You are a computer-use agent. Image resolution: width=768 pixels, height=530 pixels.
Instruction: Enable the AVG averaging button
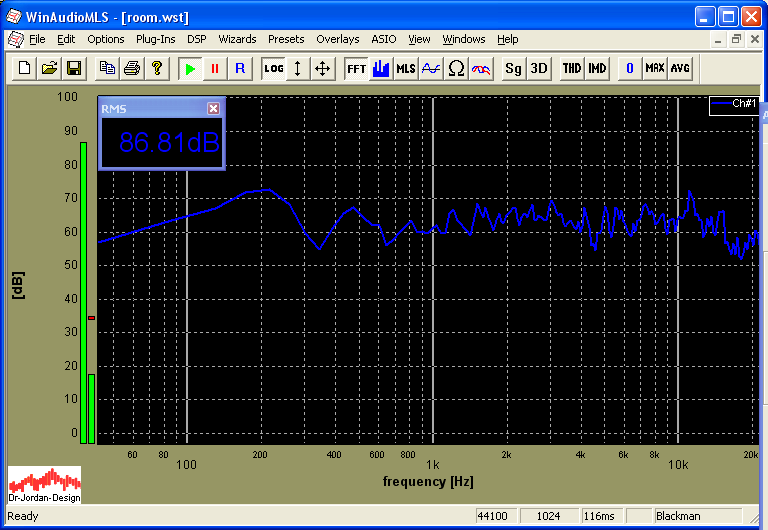pos(680,69)
